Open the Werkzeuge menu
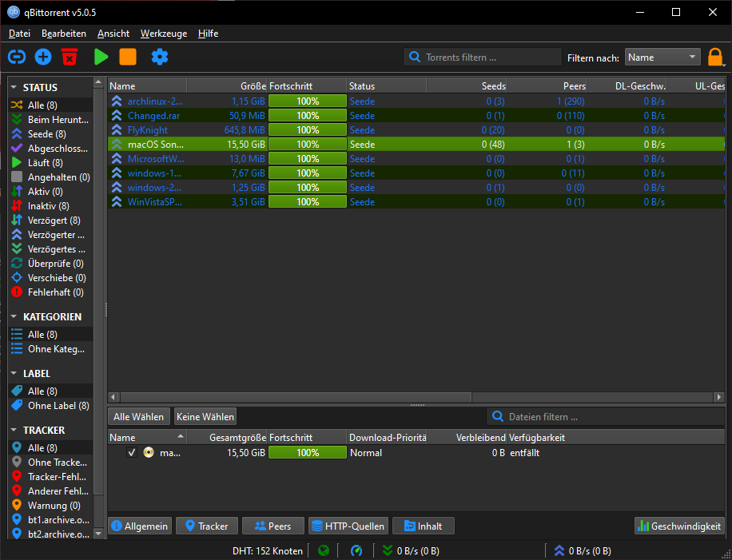The image size is (732, 560). [164, 34]
